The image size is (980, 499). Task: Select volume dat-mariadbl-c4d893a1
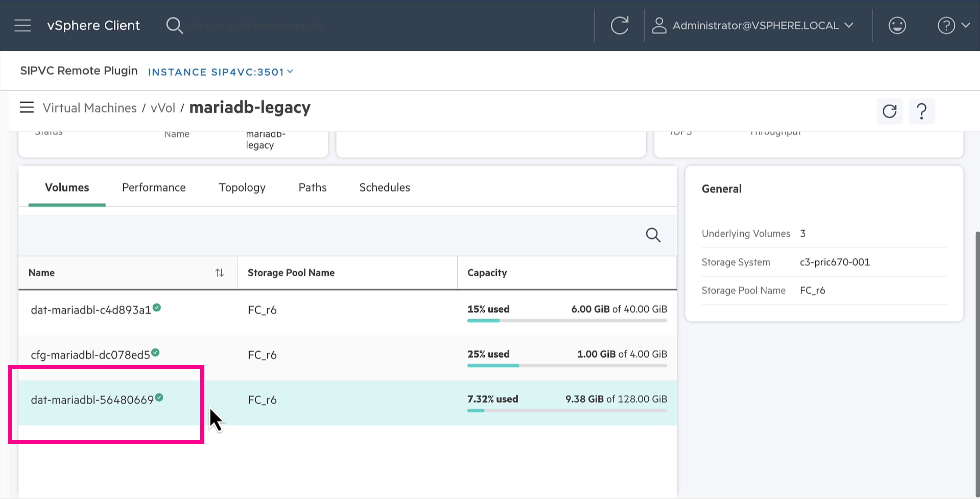(91, 310)
